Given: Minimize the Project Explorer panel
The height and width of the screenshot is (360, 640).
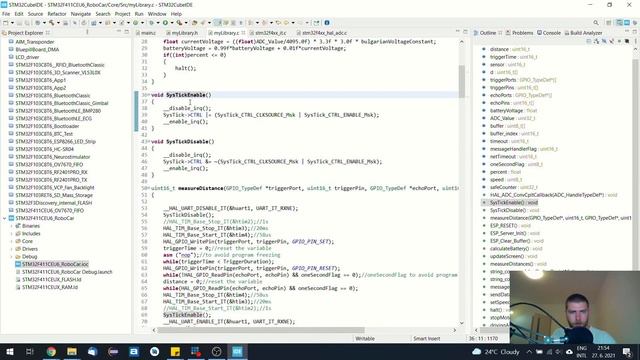Looking at the screenshot, I should 119,32.
